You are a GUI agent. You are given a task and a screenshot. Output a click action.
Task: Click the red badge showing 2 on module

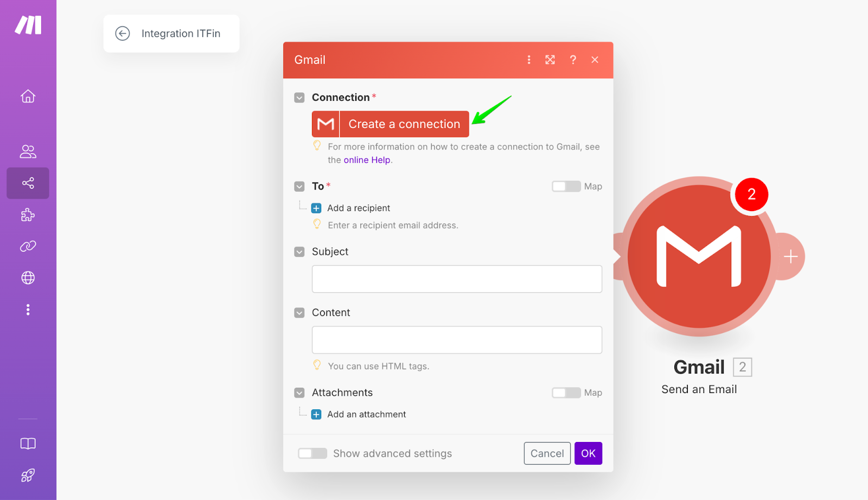(x=751, y=194)
